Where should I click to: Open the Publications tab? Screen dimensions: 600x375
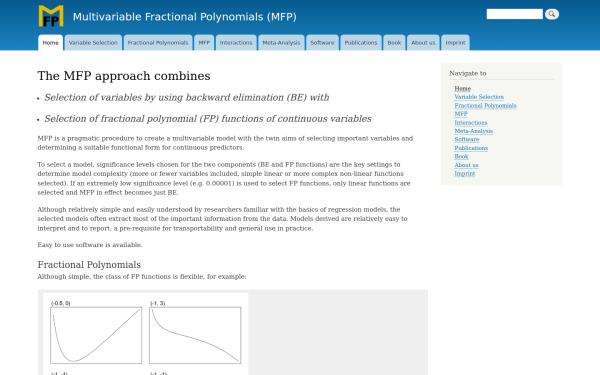pos(361,42)
